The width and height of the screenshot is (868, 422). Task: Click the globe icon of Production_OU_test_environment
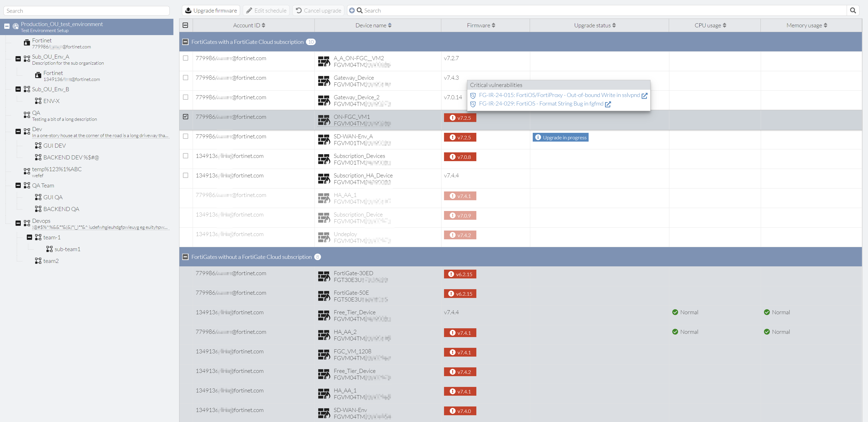tap(16, 26)
